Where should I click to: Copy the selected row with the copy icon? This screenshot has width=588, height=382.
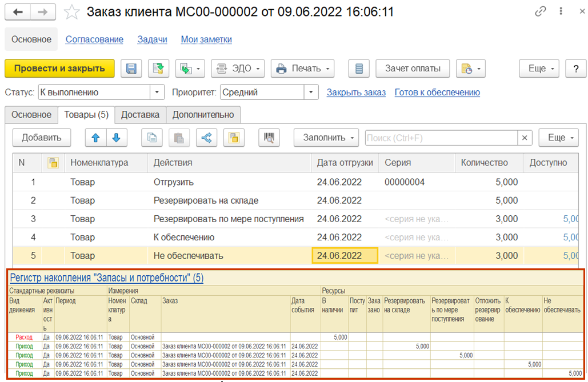(151, 138)
